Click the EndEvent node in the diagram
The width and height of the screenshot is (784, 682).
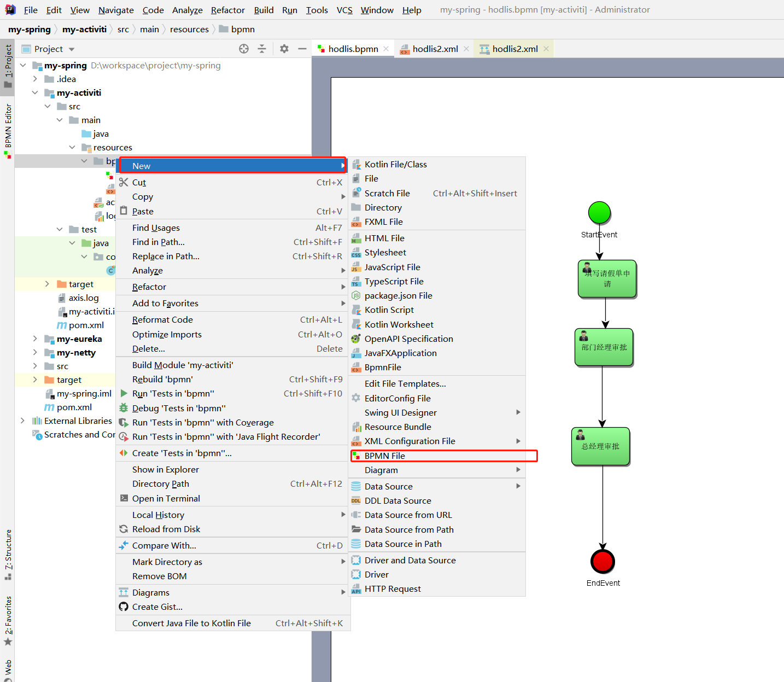(602, 561)
